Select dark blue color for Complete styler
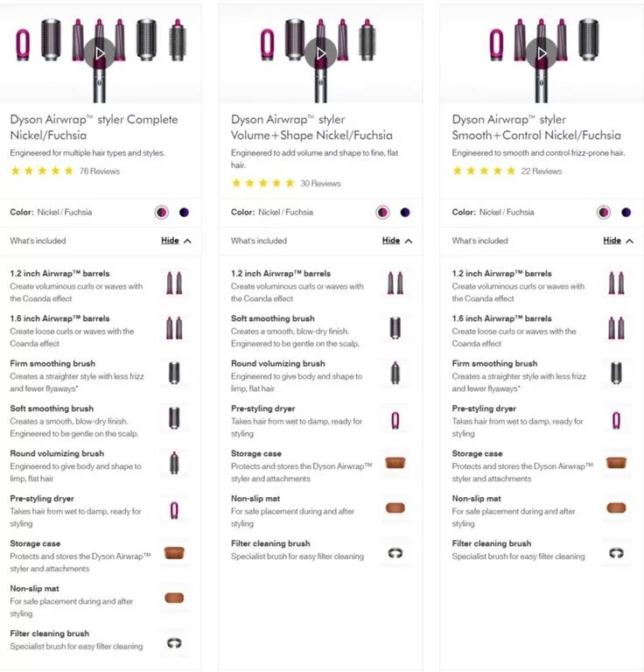644x672 pixels. [184, 212]
